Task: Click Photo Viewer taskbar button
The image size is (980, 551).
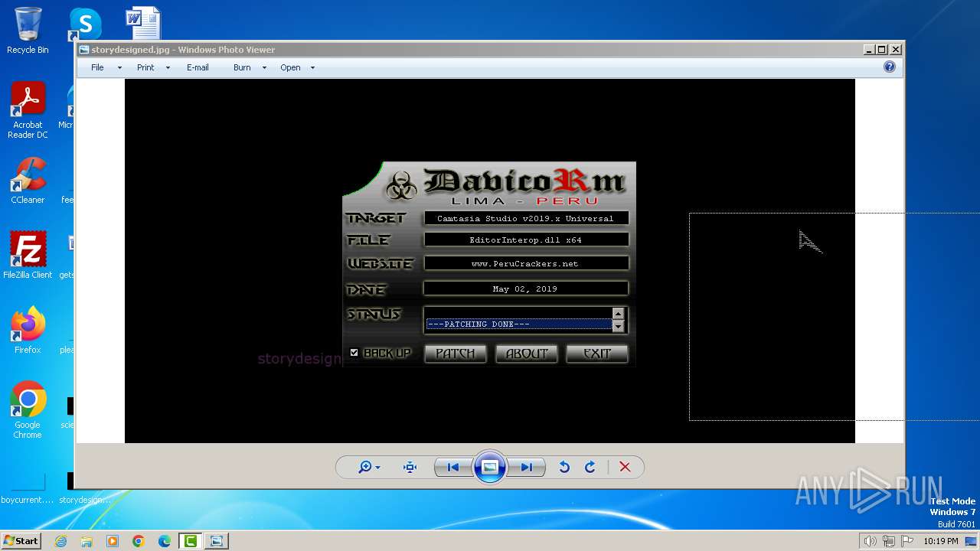Action: pyautogui.click(x=216, y=541)
